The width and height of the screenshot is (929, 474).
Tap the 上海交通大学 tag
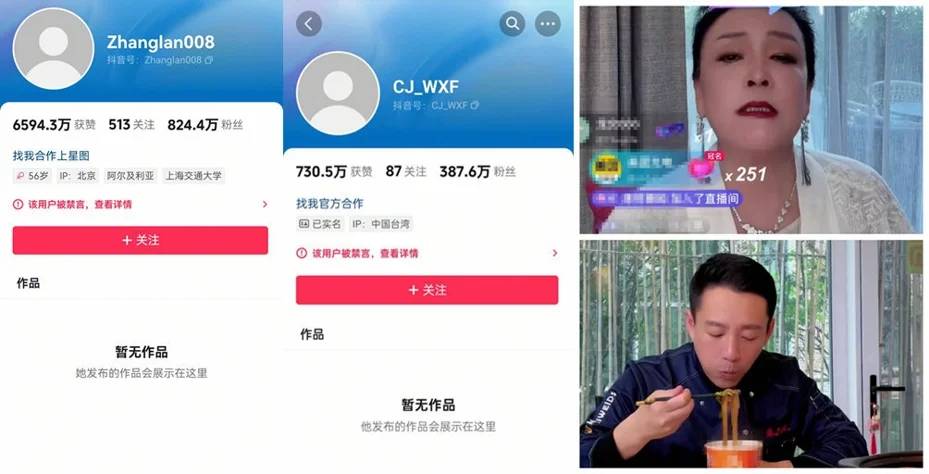click(193, 176)
